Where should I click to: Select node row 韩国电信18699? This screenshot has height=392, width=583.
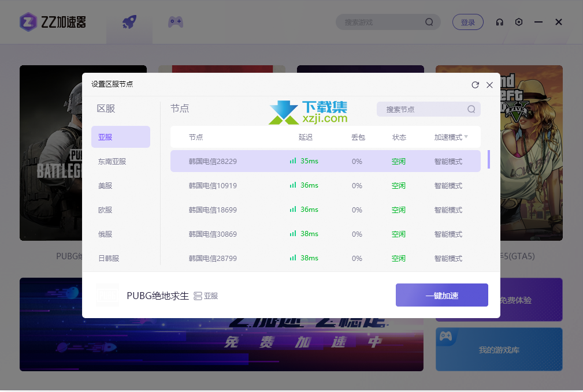pos(325,210)
